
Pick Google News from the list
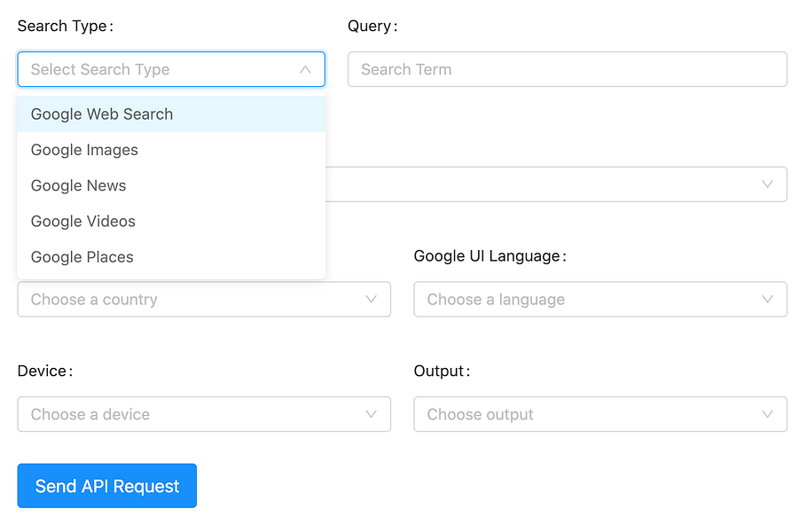171,185
